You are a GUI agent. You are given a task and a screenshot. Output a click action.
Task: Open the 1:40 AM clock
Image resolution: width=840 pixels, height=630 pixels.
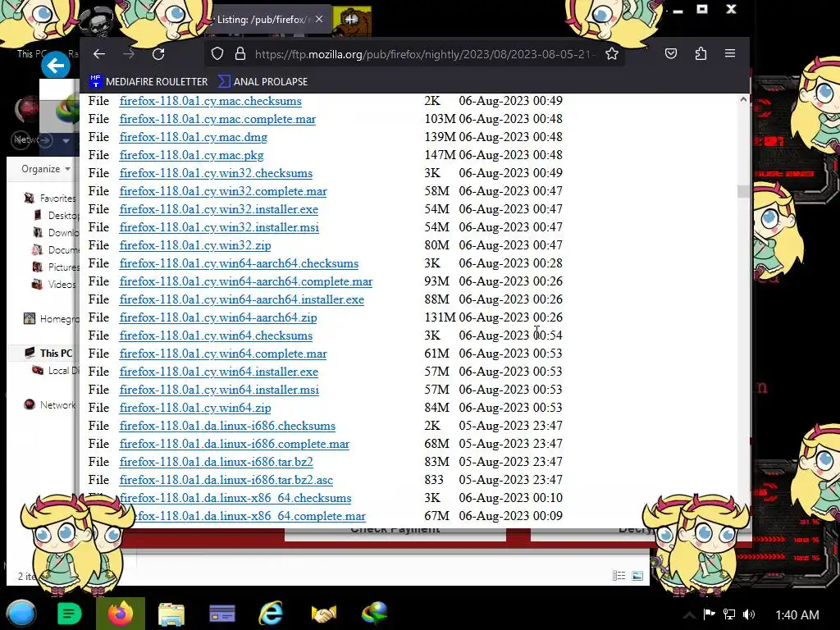797,615
